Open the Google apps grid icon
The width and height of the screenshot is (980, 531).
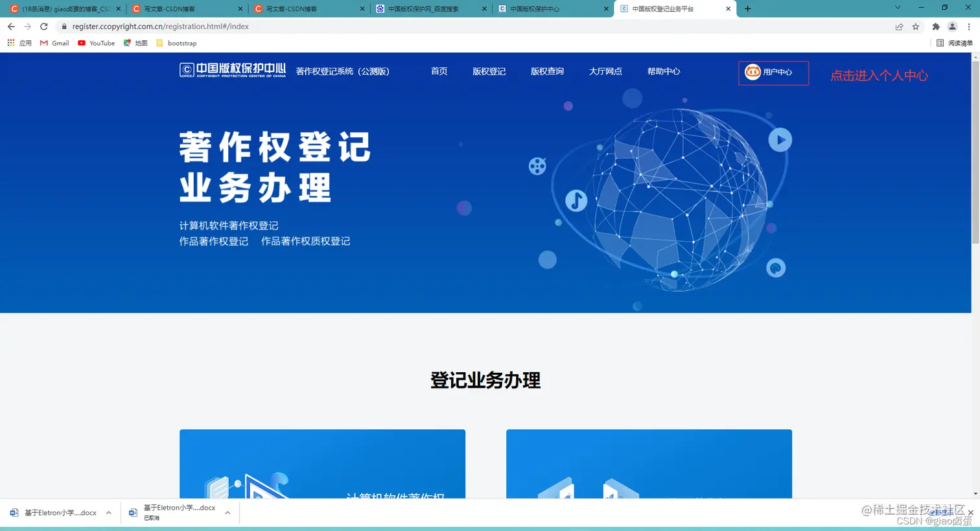[11, 43]
